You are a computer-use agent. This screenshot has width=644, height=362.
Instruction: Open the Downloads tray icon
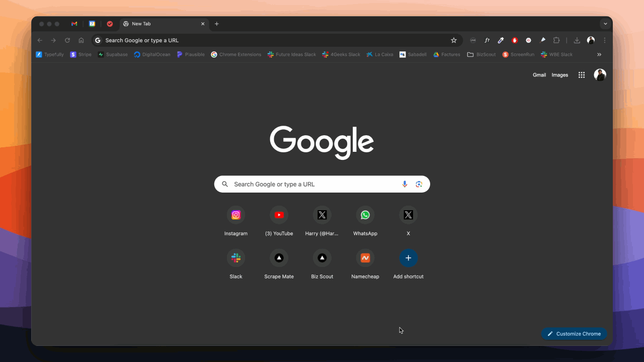(577, 40)
